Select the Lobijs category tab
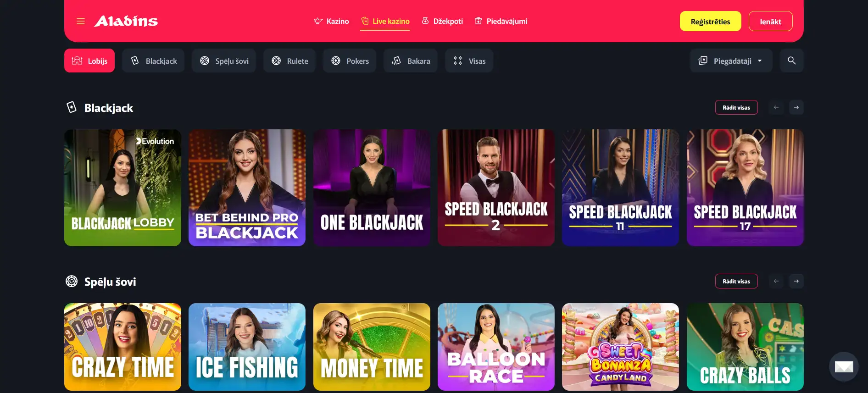 click(x=89, y=61)
